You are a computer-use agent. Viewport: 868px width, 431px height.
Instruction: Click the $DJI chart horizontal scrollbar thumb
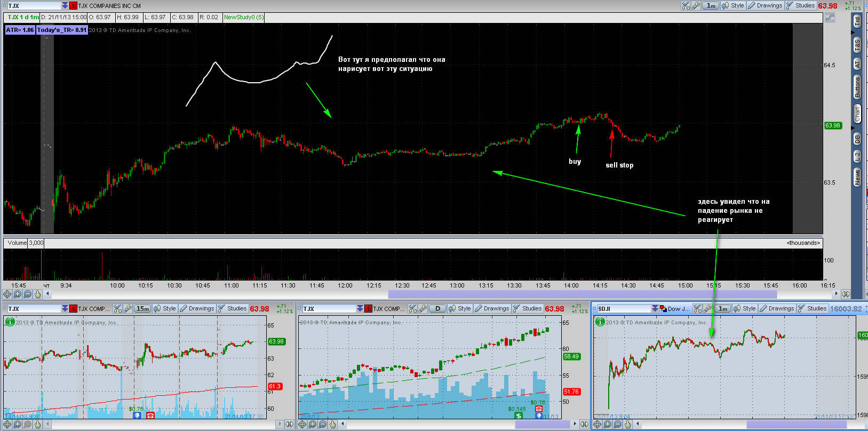pyautogui.click(x=797, y=425)
